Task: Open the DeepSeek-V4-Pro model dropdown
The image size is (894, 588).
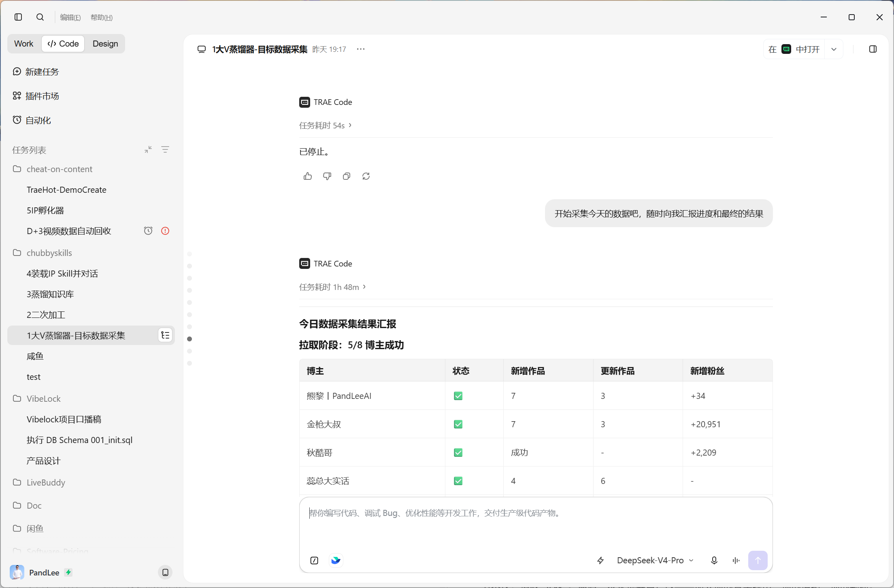Action: [x=655, y=560]
